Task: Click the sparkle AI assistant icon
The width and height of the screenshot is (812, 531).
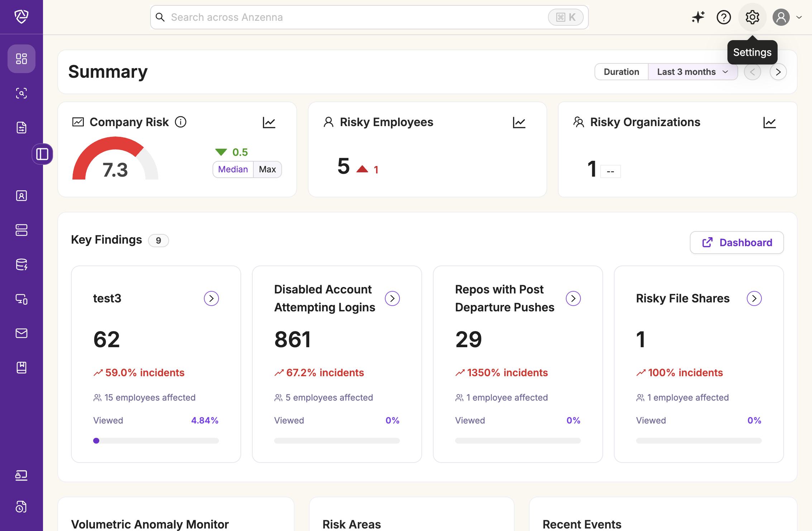Action: (698, 17)
